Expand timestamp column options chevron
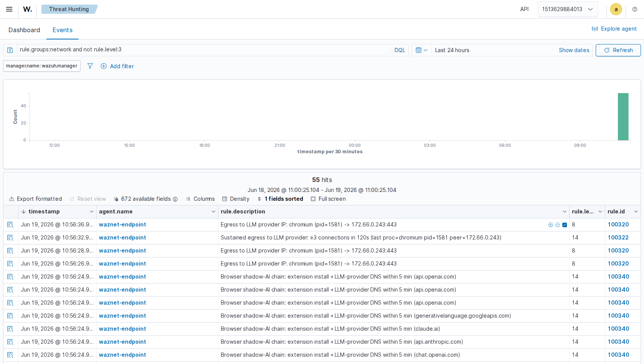Viewport: 644px width, 364px height. [92, 212]
